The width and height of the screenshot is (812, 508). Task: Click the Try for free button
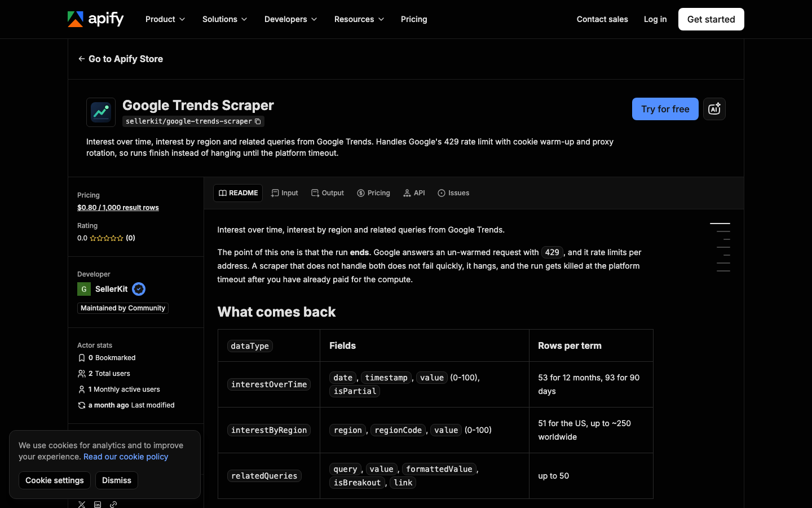coord(665,109)
